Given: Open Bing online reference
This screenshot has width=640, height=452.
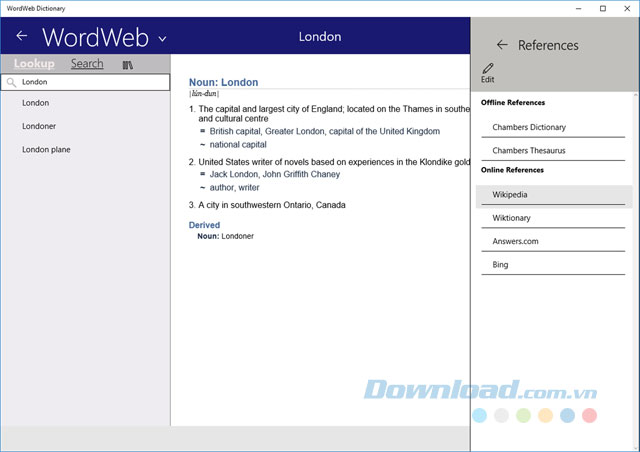Looking at the screenshot, I should pyautogui.click(x=553, y=265).
